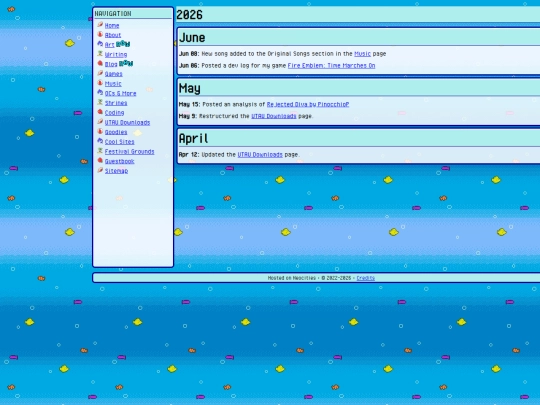The height and width of the screenshot is (405, 540).
Task: Open the Coding section
Action: click(114, 113)
